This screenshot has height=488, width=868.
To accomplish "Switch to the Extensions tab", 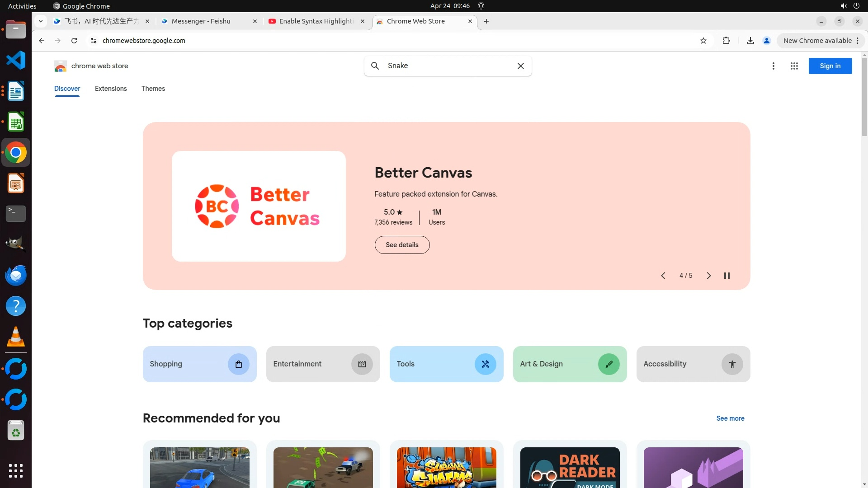I will coord(111,89).
